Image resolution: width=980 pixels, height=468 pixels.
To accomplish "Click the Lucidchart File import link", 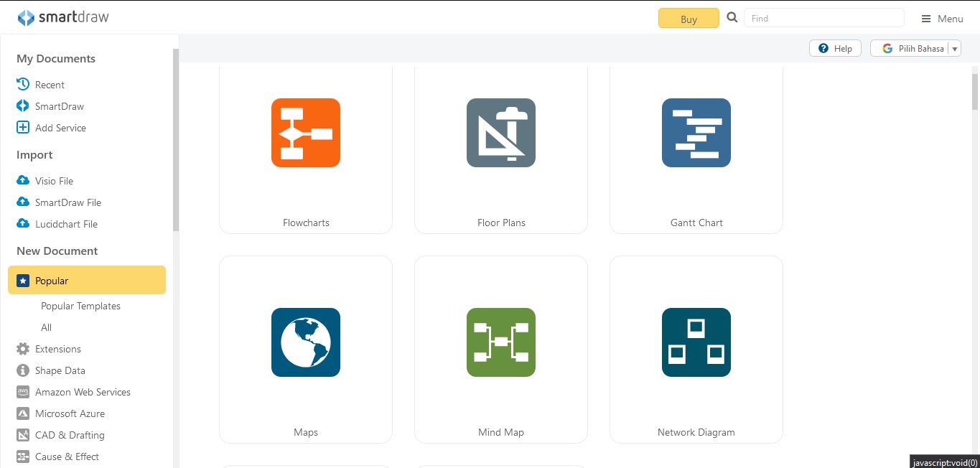I will tap(66, 224).
